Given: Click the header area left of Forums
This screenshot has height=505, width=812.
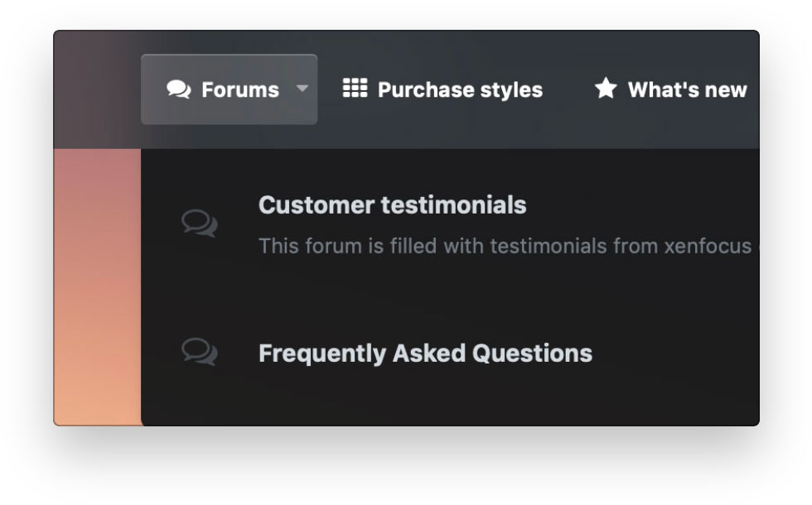Looking at the screenshot, I should click(97, 89).
